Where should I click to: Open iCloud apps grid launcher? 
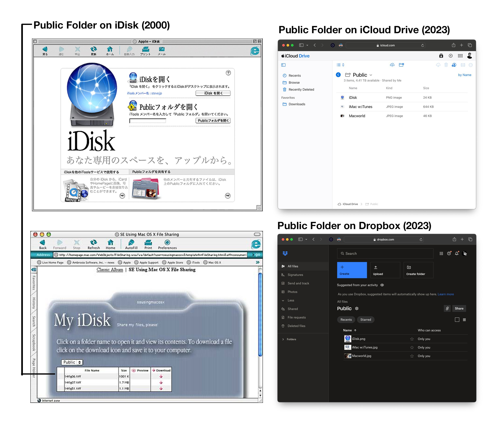coord(460,56)
